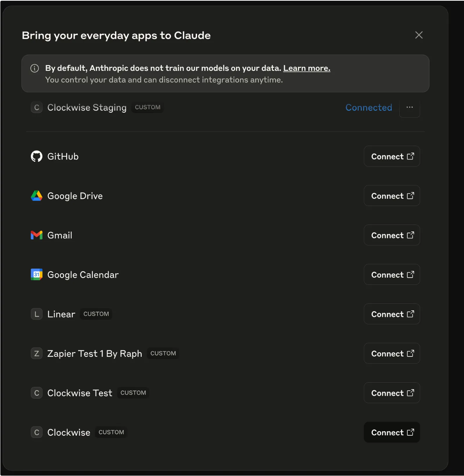Click the Zapier Test 'Z' avatar icon
464x476 pixels.
click(x=36, y=354)
